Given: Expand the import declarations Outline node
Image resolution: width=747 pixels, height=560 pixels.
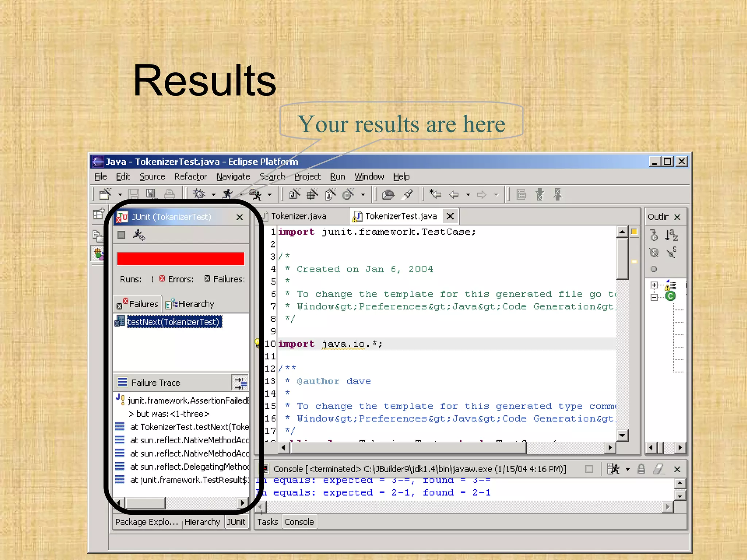Looking at the screenshot, I should click(x=654, y=285).
